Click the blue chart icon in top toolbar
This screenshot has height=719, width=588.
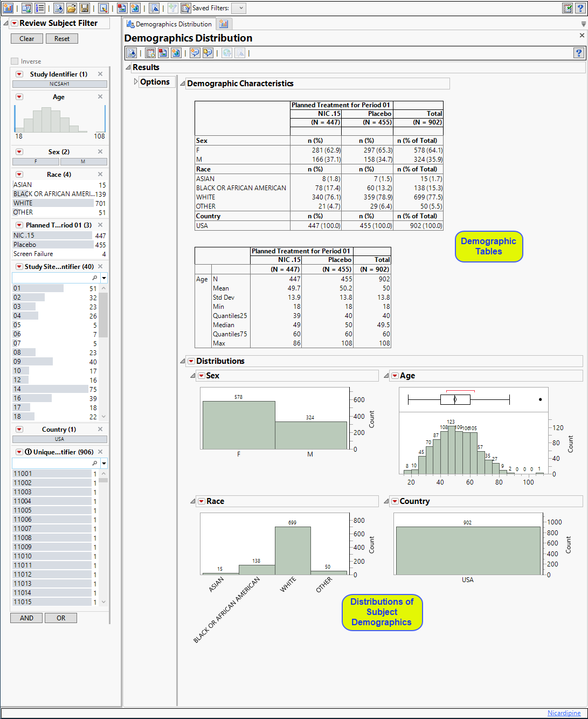154,8
